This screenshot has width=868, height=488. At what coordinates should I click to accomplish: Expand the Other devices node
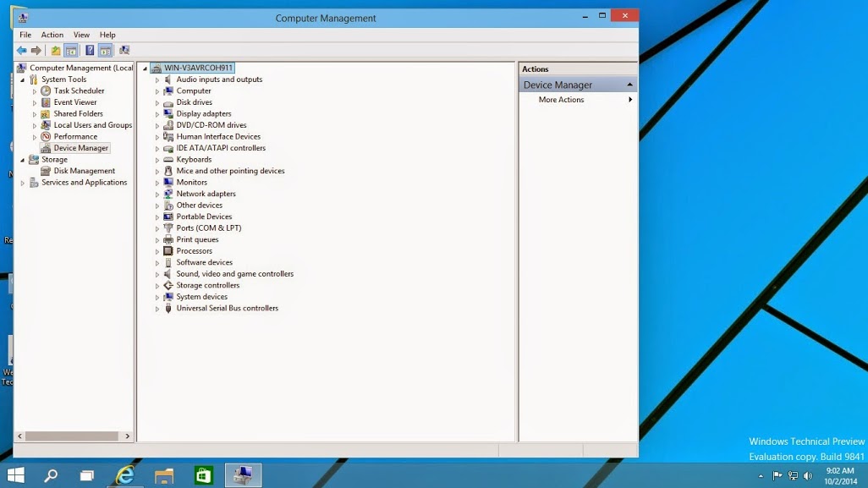[157, 206]
